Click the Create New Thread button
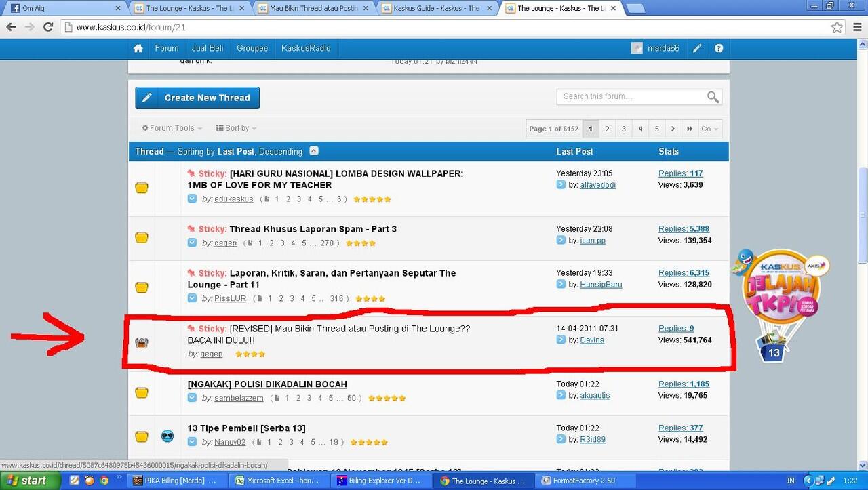Image resolution: width=868 pixels, height=490 pixels. pyautogui.click(x=197, y=98)
